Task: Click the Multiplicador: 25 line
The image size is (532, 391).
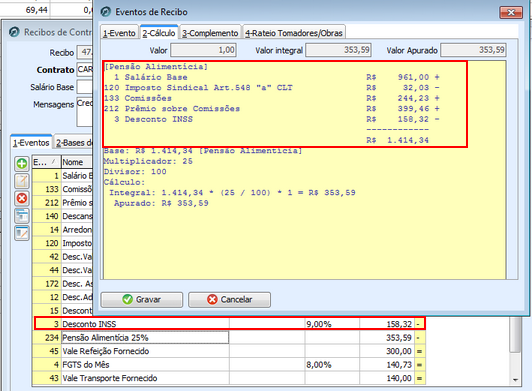Action: coord(148,161)
